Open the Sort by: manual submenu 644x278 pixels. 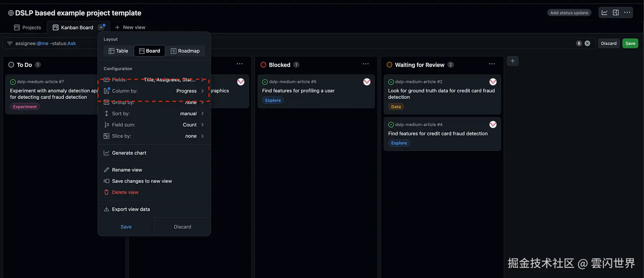154,114
